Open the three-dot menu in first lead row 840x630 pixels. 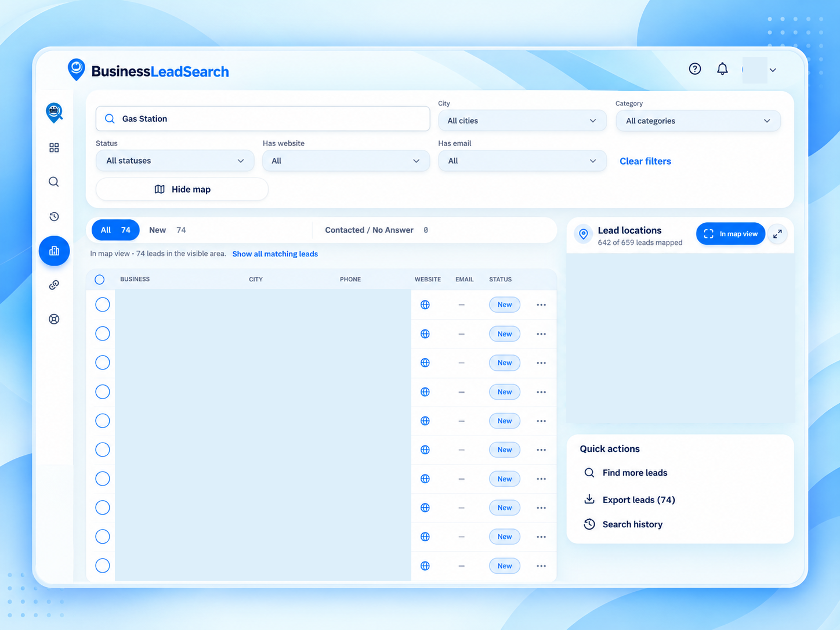tap(541, 305)
